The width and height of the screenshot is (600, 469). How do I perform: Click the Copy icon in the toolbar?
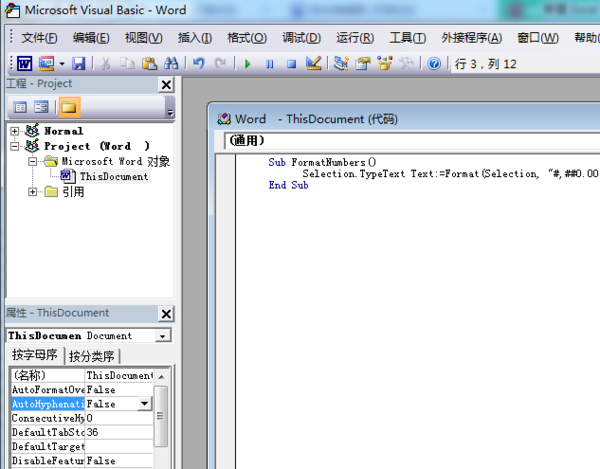(x=127, y=64)
